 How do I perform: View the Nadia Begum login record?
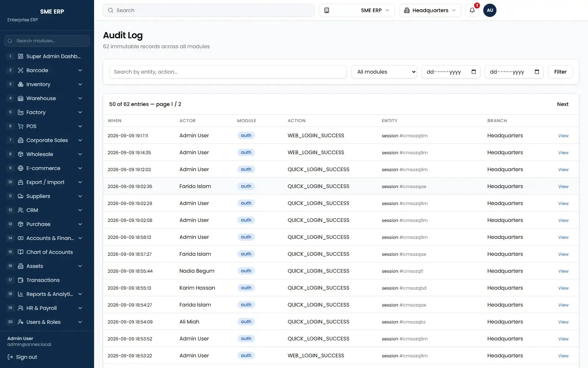pyautogui.click(x=563, y=271)
